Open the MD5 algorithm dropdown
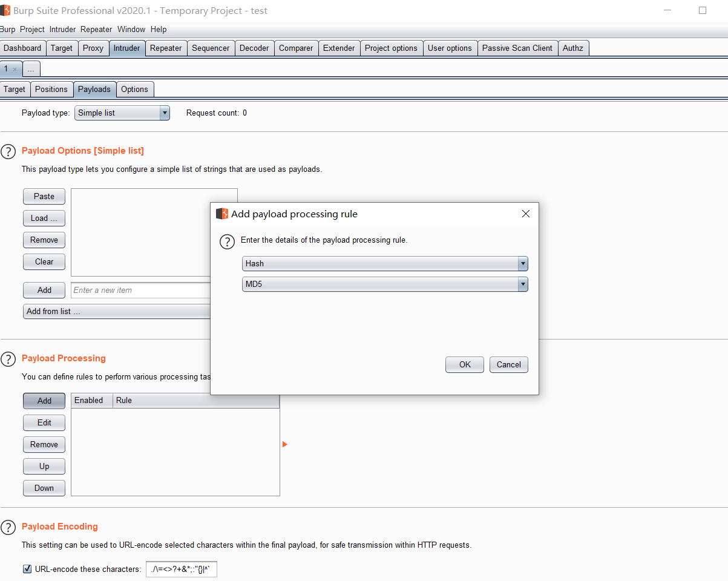 point(385,284)
